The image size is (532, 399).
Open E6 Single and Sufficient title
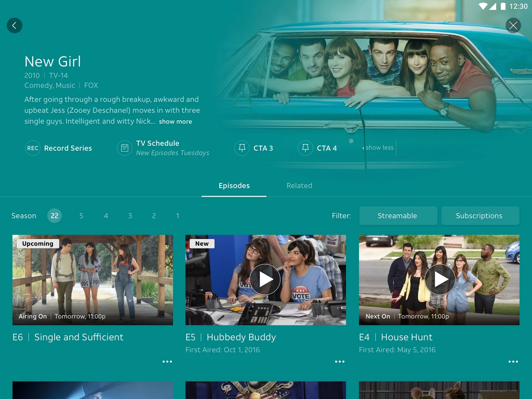pos(68,337)
